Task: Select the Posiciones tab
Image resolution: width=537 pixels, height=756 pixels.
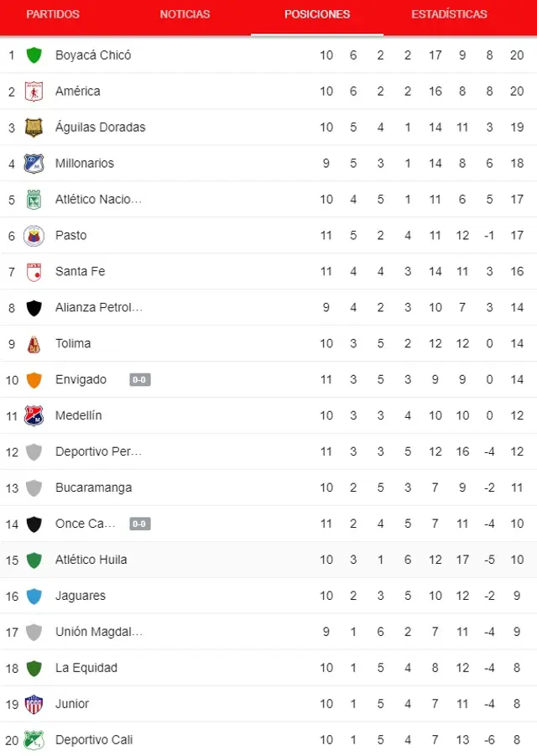Action: (x=317, y=14)
